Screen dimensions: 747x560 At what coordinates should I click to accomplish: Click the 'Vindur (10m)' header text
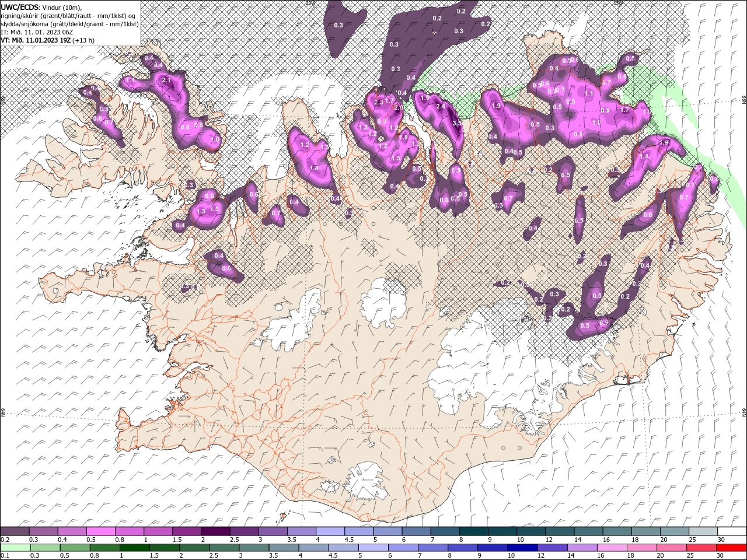(x=62, y=7)
